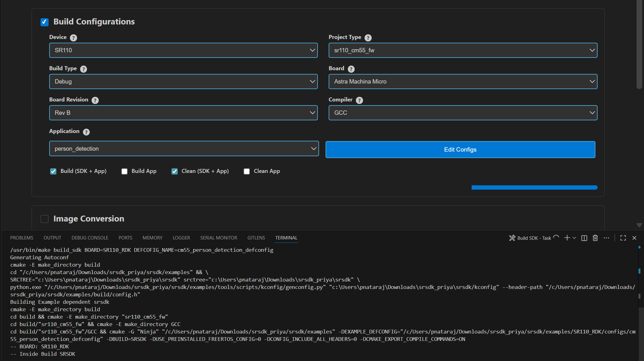Screen dimensions: 644x361
Task: Open the Application person_detection dropdown
Action: click(184, 148)
